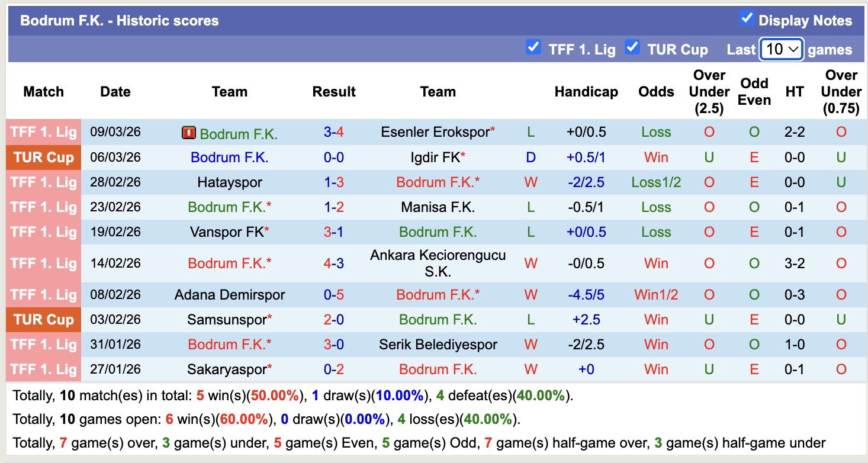Open the Manisa F.K. team page
This screenshot has height=463, width=868.
tap(438, 207)
